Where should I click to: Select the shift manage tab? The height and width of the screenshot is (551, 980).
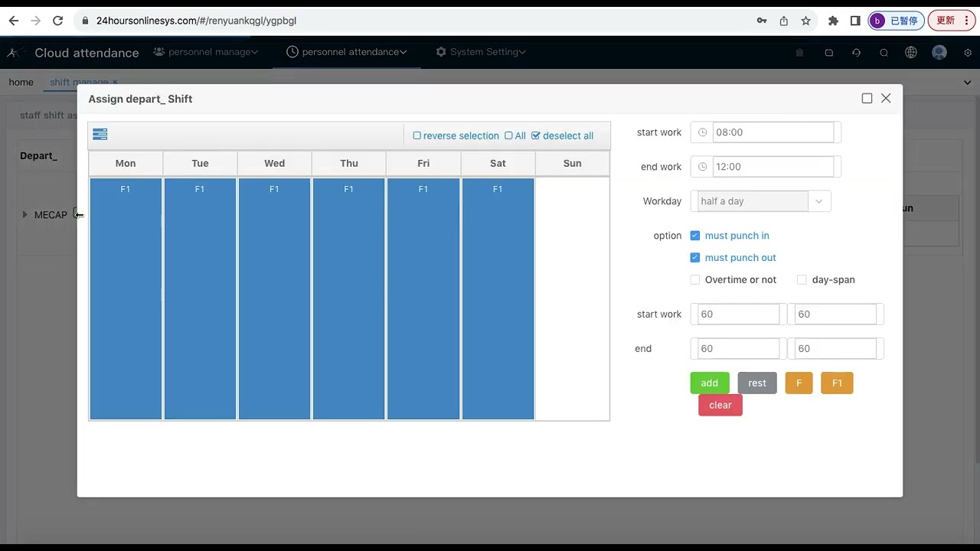pyautogui.click(x=80, y=82)
